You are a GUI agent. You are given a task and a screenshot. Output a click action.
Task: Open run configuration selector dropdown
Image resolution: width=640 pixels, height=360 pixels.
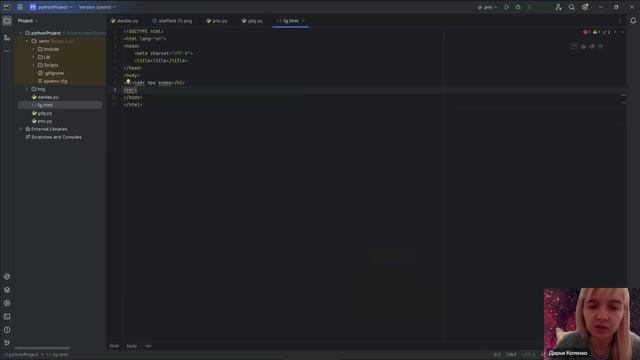(487, 7)
